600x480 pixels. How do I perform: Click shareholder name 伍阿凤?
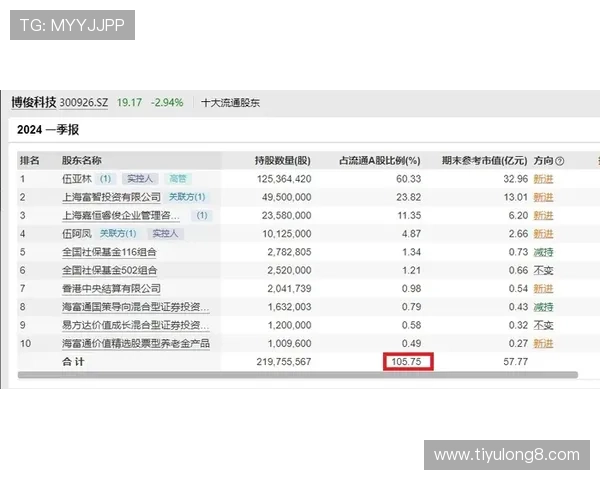[x=77, y=233]
